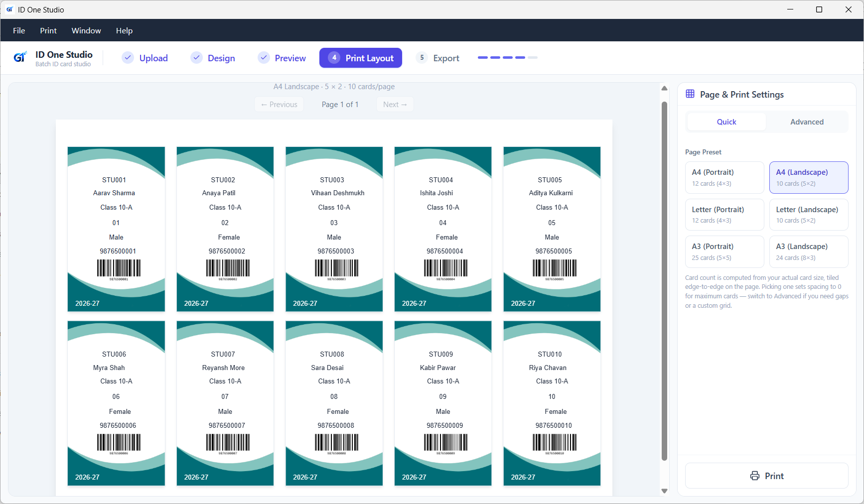
Task: Select the Letter (Portrait) page preset
Action: 724,215
